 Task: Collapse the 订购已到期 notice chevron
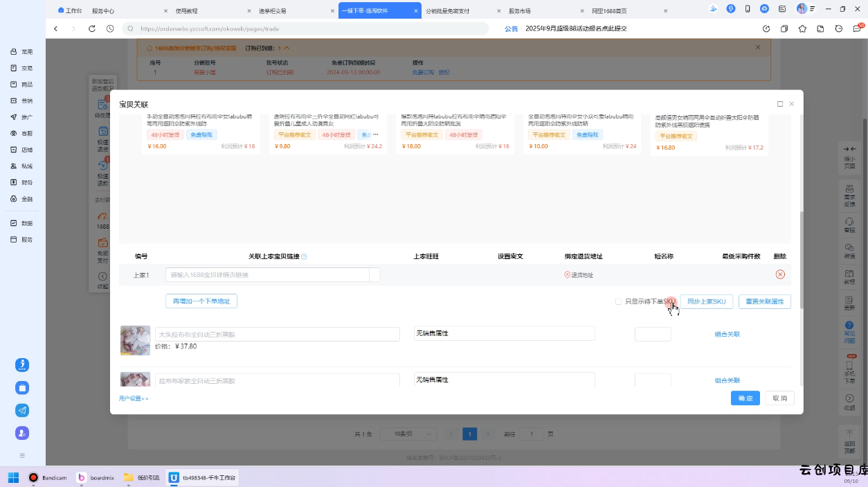point(287,48)
